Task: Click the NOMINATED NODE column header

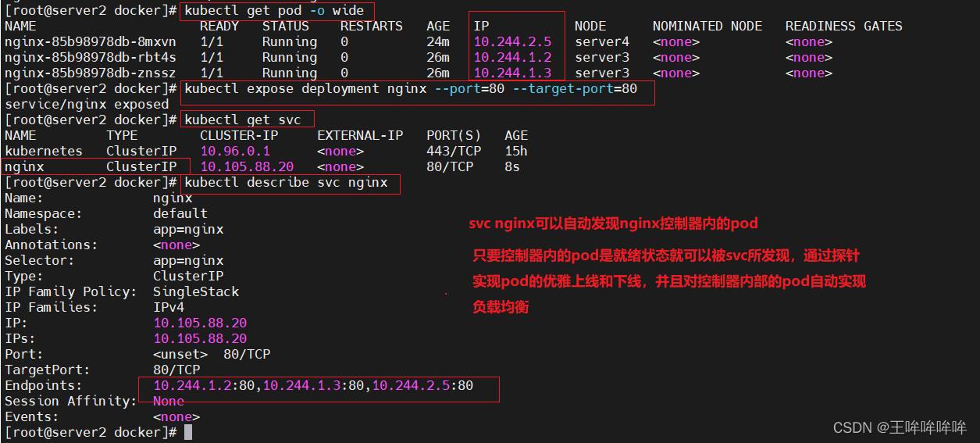Action: pos(707,26)
